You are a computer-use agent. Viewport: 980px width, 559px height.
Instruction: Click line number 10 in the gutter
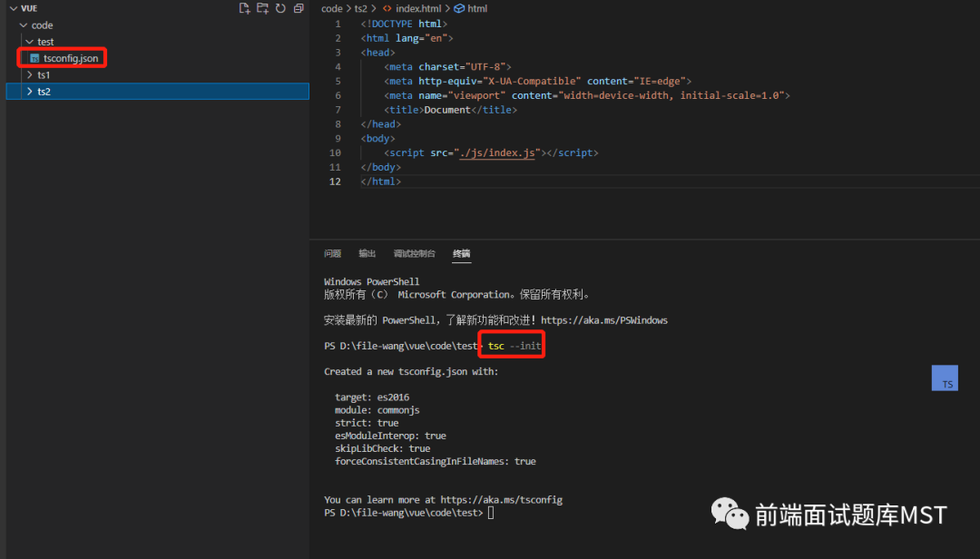coord(335,152)
